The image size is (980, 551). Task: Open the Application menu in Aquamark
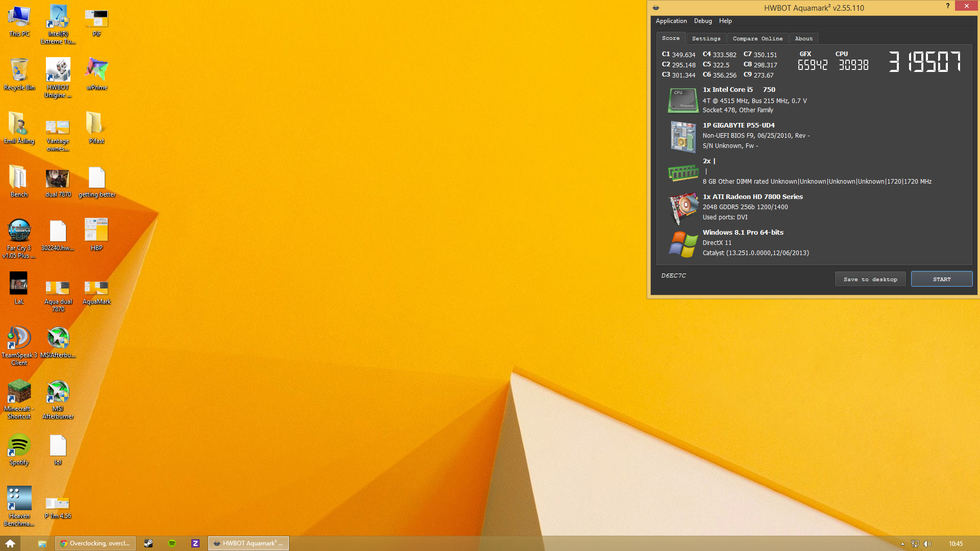pos(671,21)
